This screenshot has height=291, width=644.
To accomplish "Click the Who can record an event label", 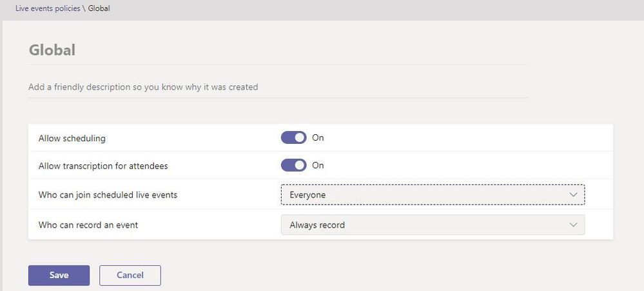I will click(x=88, y=225).
